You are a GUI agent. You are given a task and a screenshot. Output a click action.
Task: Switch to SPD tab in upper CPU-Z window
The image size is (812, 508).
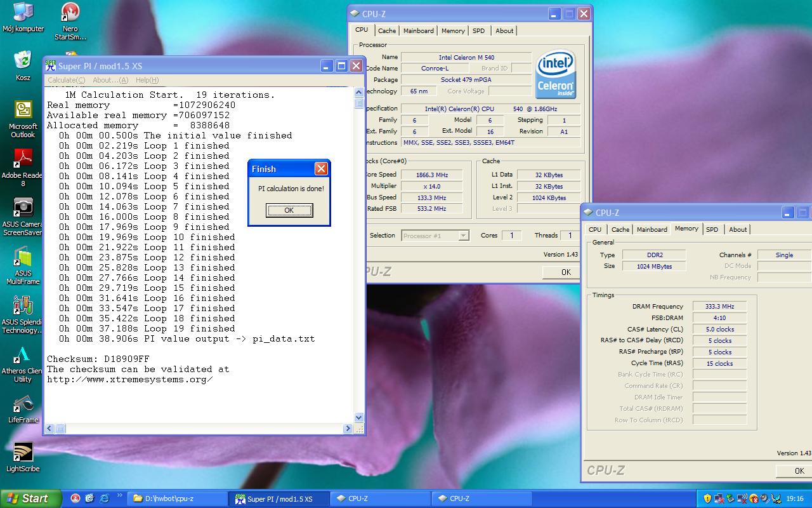[x=479, y=30]
